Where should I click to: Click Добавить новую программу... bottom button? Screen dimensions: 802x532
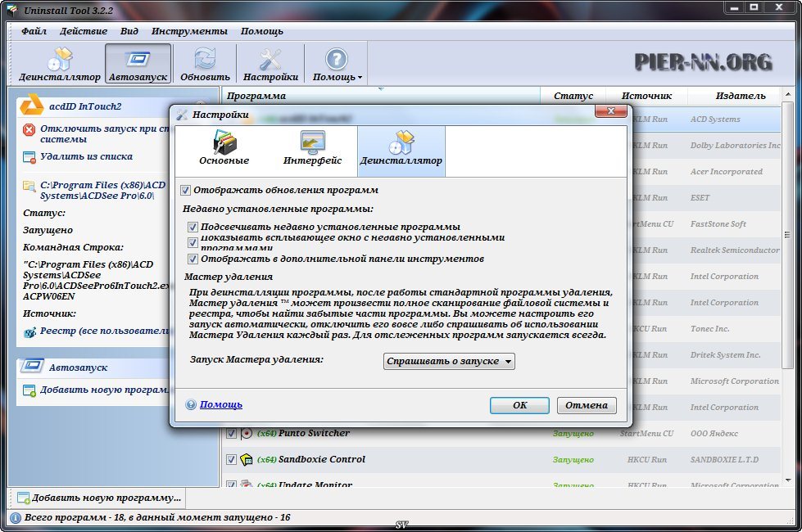[x=99, y=498]
